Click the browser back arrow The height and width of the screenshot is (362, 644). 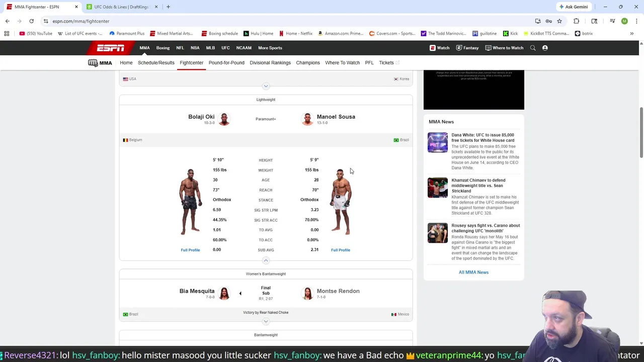pyautogui.click(x=7, y=21)
